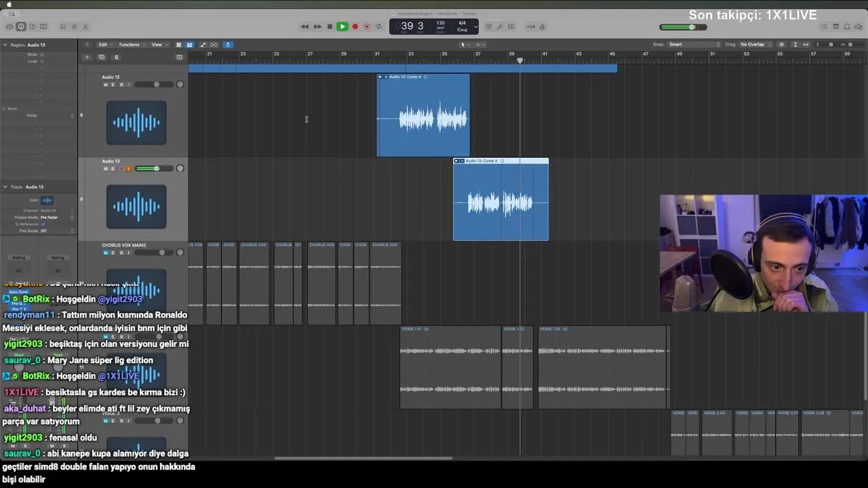Toggle the Metronome click icon
The height and width of the screenshot is (488, 868).
pos(542,26)
